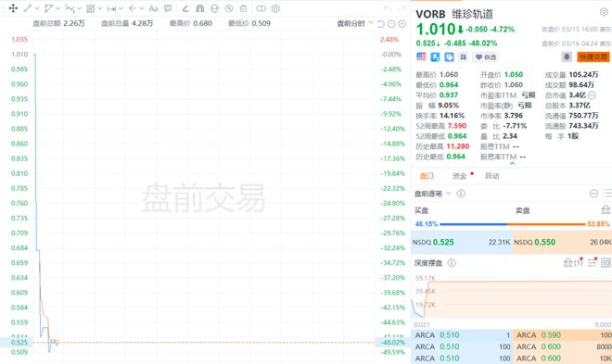
Task: Click the 52周最高 value 7.590
Action: (457, 126)
